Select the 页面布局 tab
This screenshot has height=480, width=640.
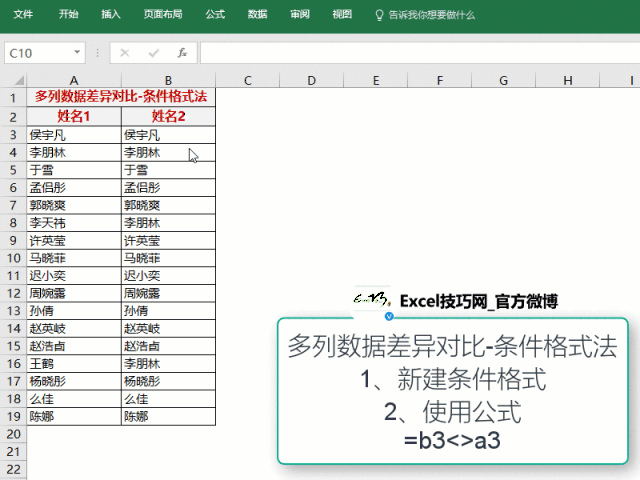click(x=163, y=15)
